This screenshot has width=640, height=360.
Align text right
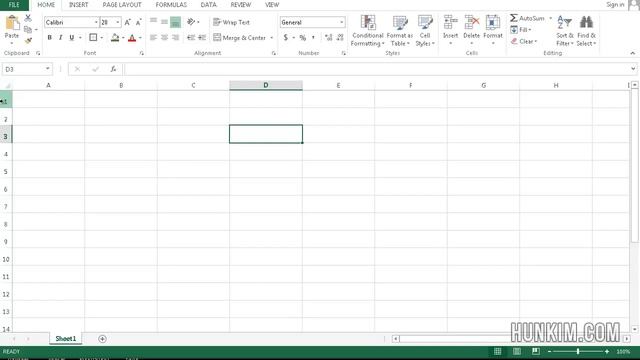(x=176, y=38)
